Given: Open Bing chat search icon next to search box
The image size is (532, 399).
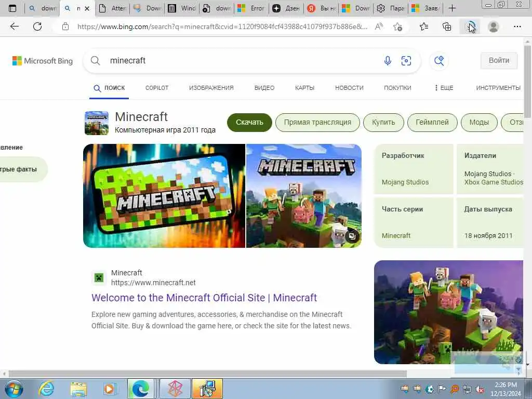Looking at the screenshot, I should click(x=439, y=61).
